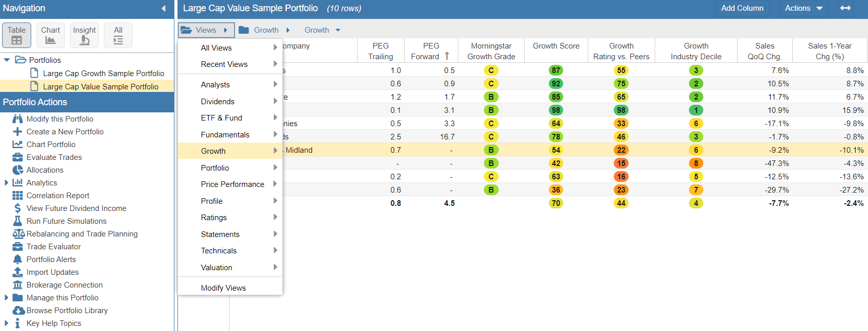Open the Price Performance submenu
The height and width of the screenshot is (331, 868).
point(230,184)
